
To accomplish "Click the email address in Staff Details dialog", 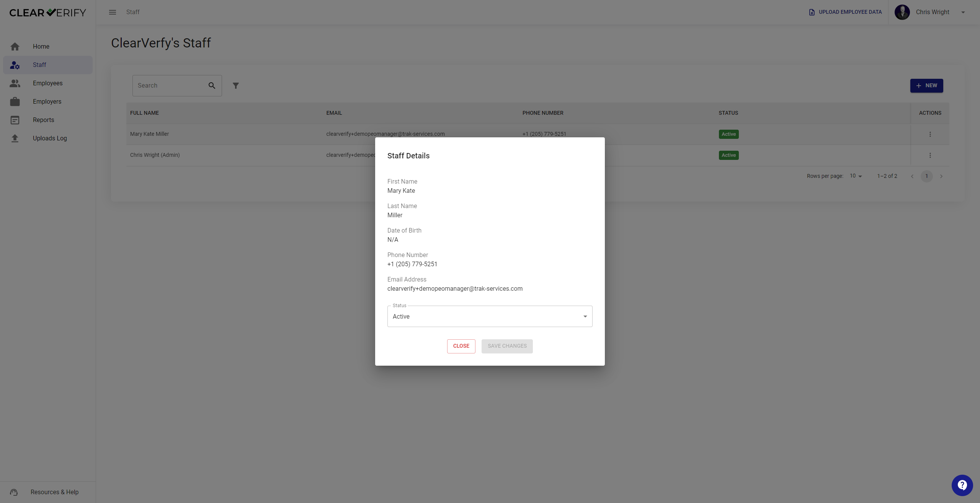I will tap(455, 289).
